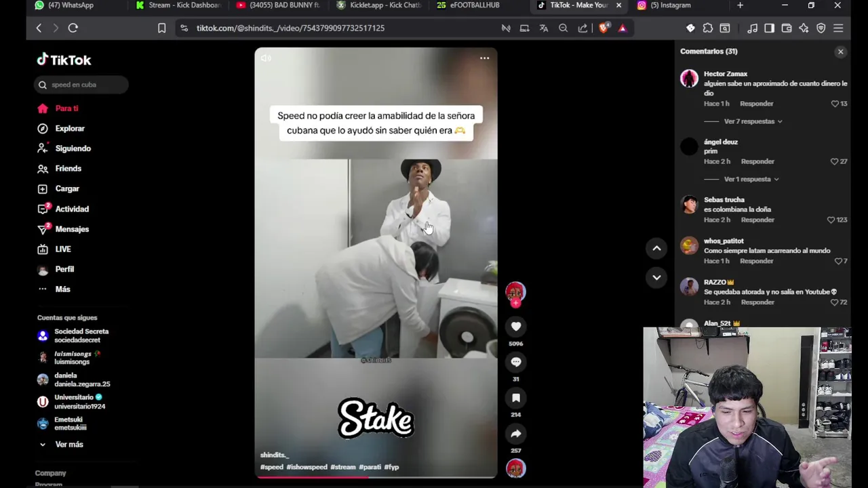Open video comments bubble icon
This screenshot has width=868, height=488.
[516, 362]
